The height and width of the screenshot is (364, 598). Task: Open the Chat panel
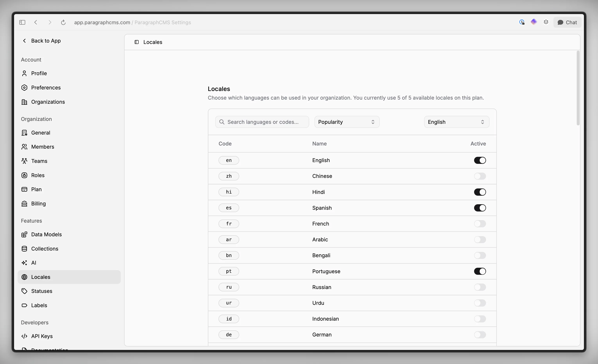tap(567, 22)
